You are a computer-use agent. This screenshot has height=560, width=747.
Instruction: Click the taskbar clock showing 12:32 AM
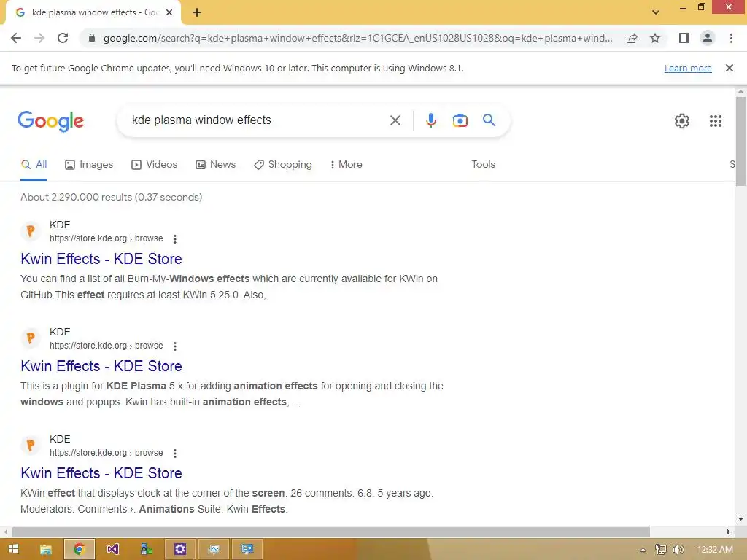(x=715, y=550)
